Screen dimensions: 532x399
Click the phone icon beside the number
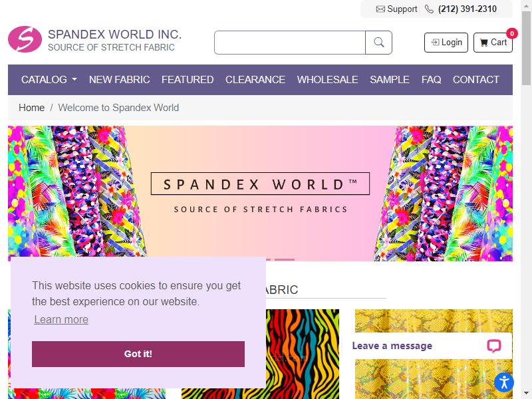click(x=429, y=9)
